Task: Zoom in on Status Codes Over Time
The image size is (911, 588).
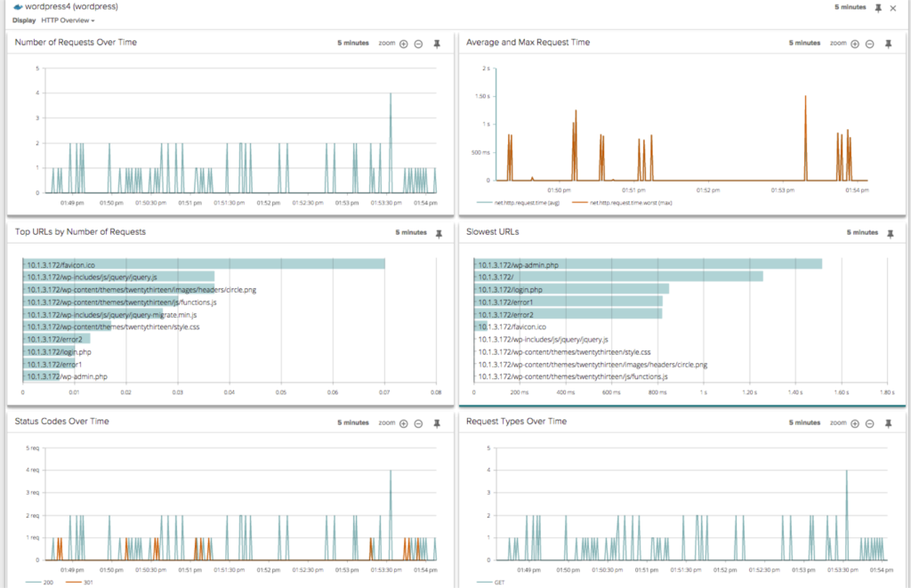Action: 404,423
